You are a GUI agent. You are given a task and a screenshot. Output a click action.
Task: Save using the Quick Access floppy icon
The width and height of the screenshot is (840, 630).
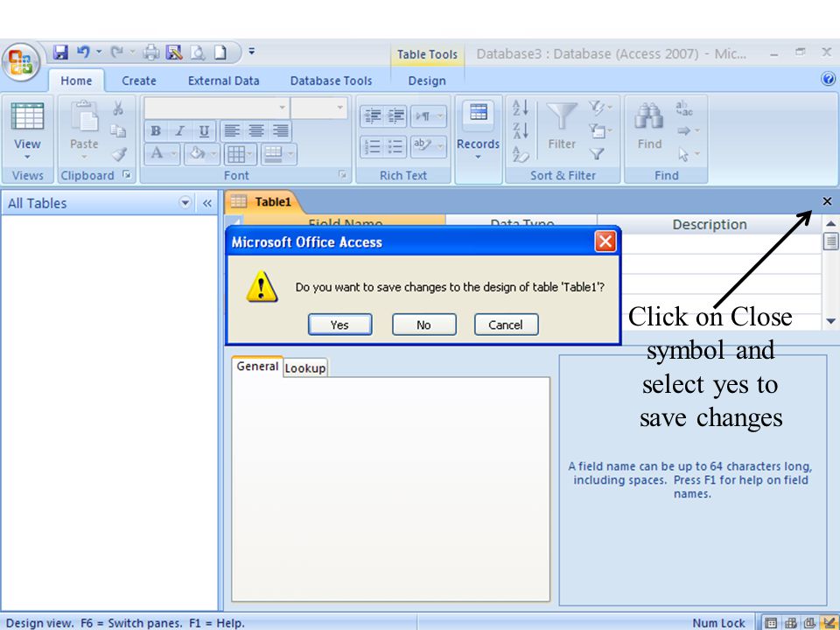click(x=60, y=52)
